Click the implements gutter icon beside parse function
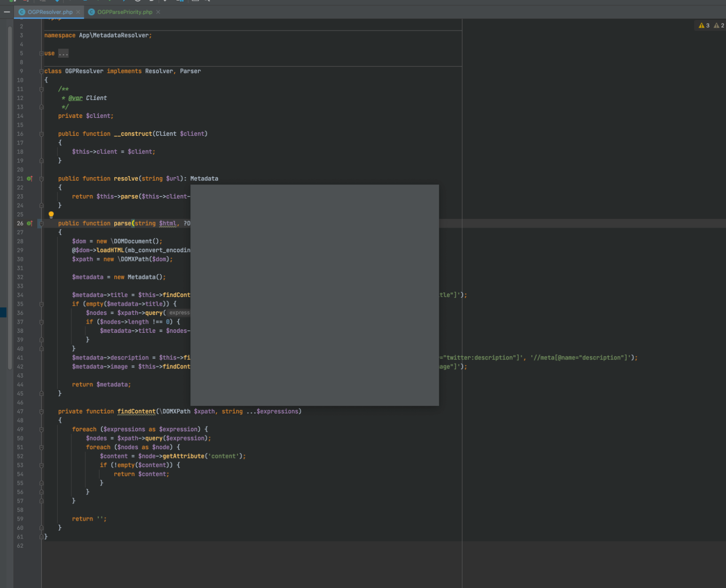The image size is (726, 588). click(30, 224)
